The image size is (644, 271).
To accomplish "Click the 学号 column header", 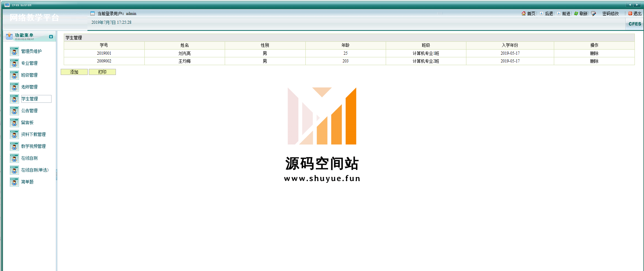I will (104, 45).
